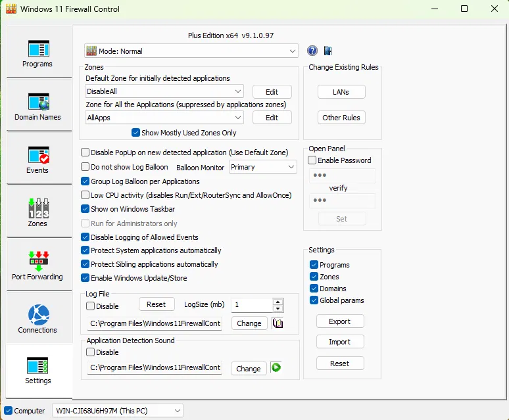Screen dimensions: 509x420
Task: Click the blue help question mark icon
Action: (x=312, y=51)
